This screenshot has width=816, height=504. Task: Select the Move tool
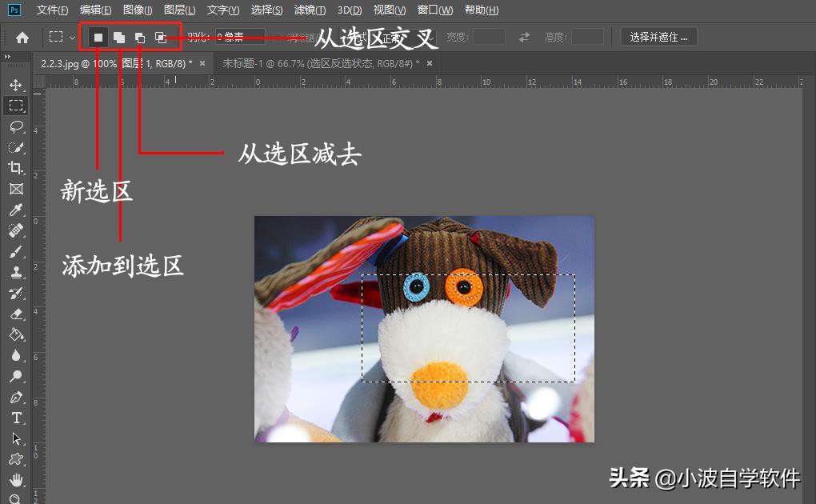click(16, 84)
